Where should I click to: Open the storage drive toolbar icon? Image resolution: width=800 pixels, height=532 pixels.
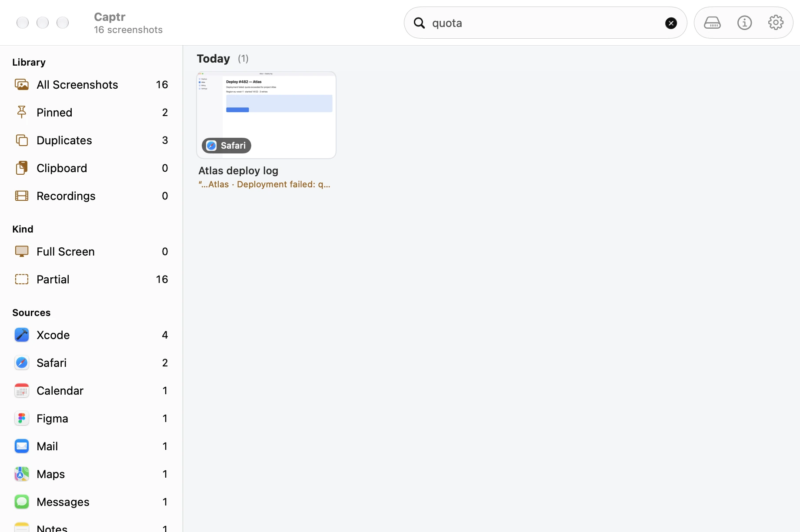click(712, 23)
